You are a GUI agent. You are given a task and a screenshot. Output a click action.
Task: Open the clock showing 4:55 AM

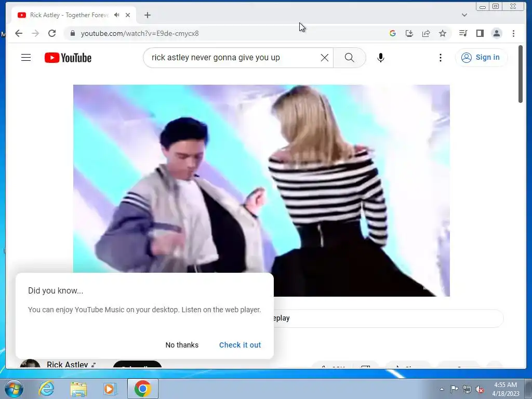506,389
